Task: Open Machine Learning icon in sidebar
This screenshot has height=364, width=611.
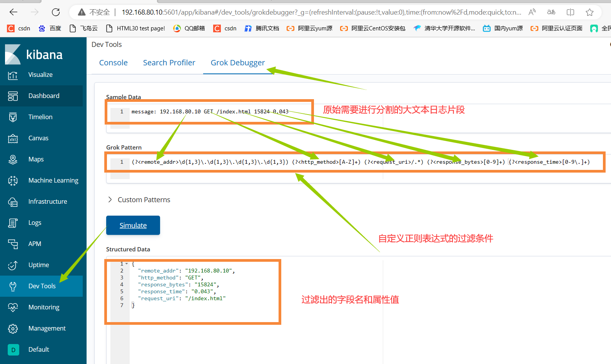Action: [x=13, y=181]
